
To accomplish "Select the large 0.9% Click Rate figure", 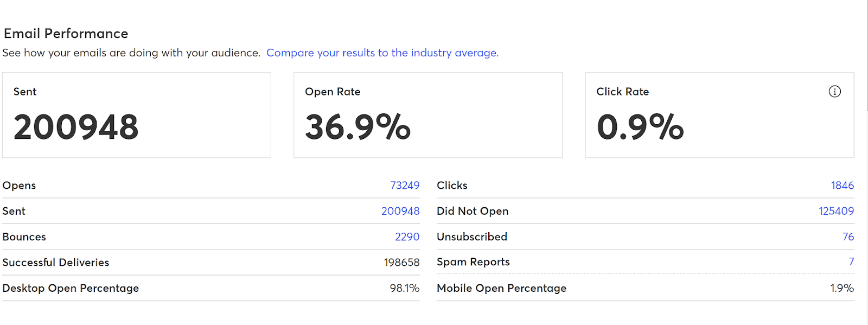I will pyautogui.click(x=640, y=128).
